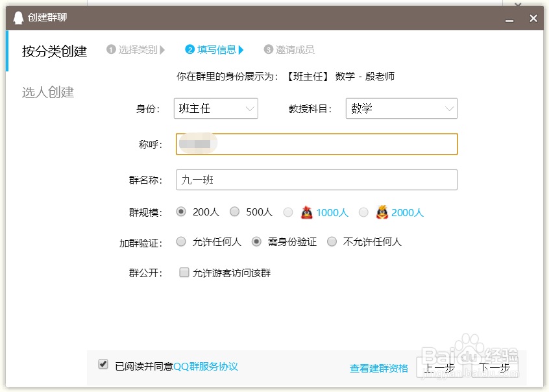Open the 身份 dropdown

click(215, 108)
